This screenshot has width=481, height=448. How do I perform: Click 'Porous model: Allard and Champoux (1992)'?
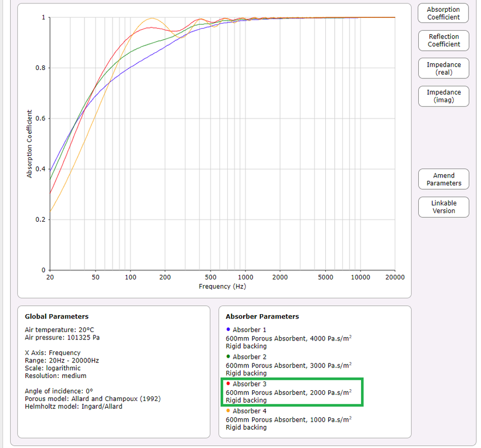[x=92, y=399]
